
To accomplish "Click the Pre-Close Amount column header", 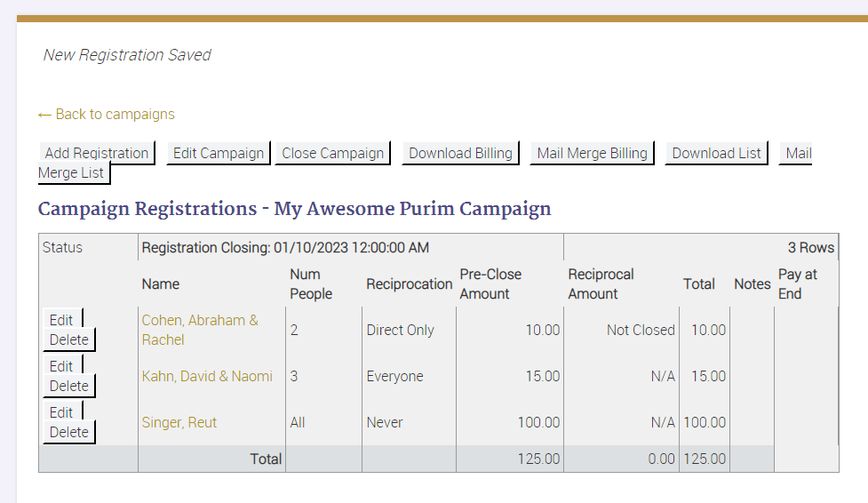I will 490,283.
